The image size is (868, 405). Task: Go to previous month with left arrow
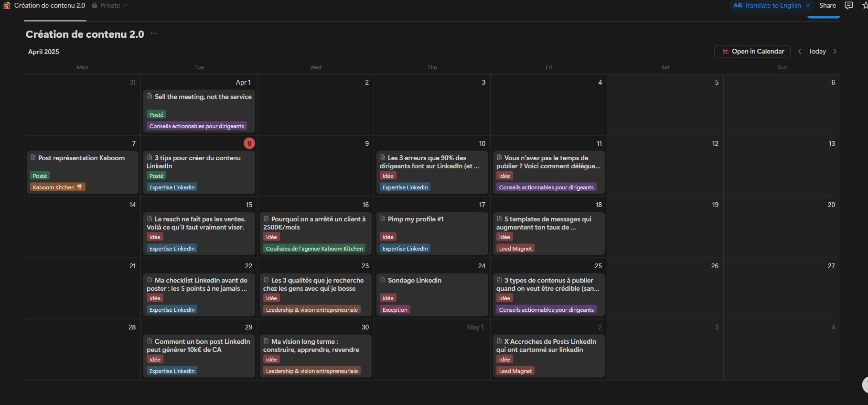click(800, 51)
